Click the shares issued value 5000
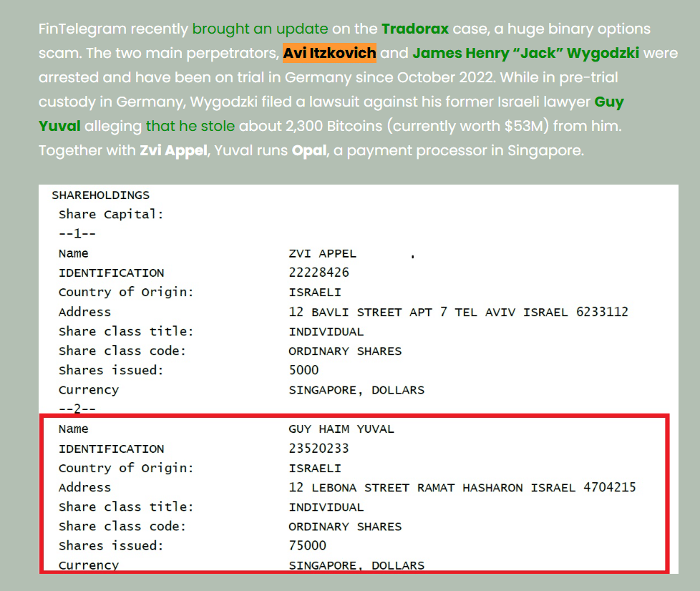700x591 pixels. (x=303, y=370)
